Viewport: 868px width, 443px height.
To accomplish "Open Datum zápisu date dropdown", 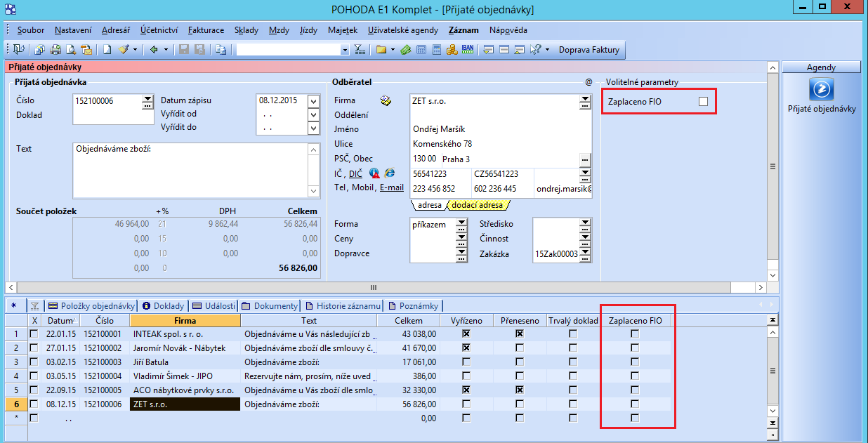I will point(313,100).
